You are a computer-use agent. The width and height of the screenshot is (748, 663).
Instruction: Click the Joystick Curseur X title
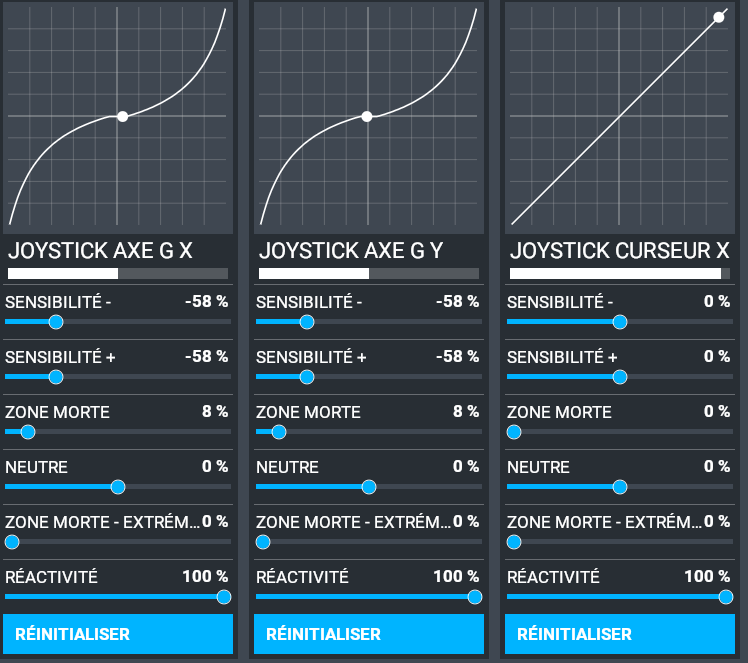click(x=620, y=250)
